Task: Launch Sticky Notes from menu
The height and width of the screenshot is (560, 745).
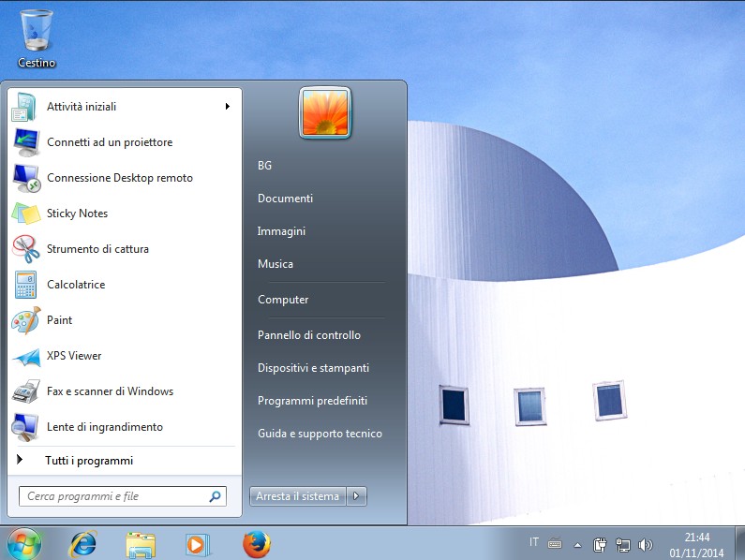Action: [x=125, y=214]
